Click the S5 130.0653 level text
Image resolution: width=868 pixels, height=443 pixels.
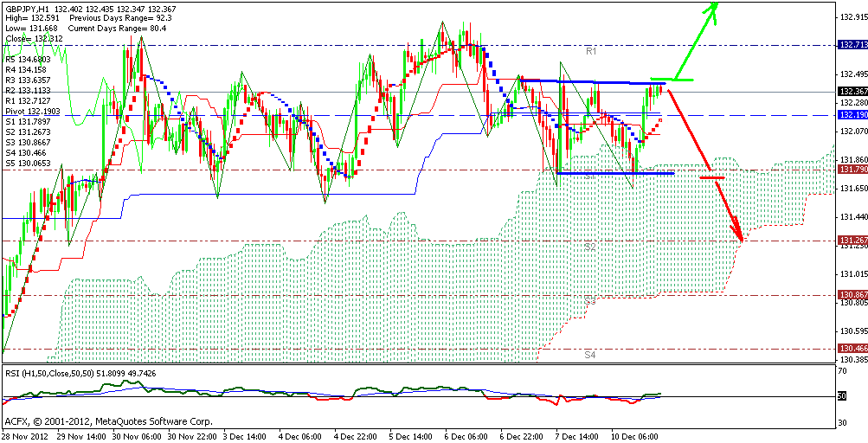click(28, 163)
